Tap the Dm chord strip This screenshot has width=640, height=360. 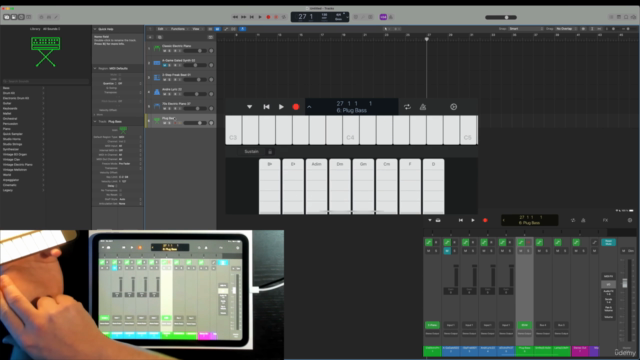tap(340, 187)
